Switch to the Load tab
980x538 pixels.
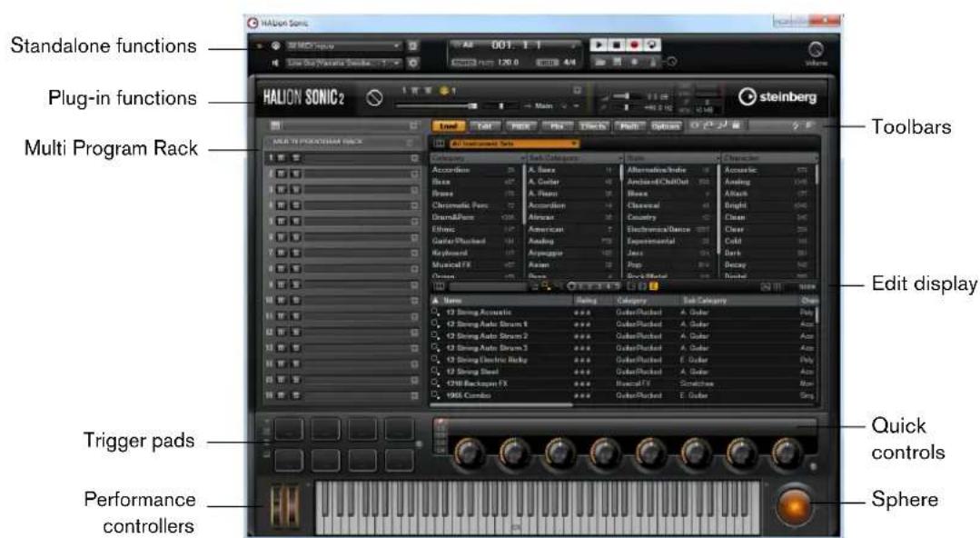click(x=448, y=125)
